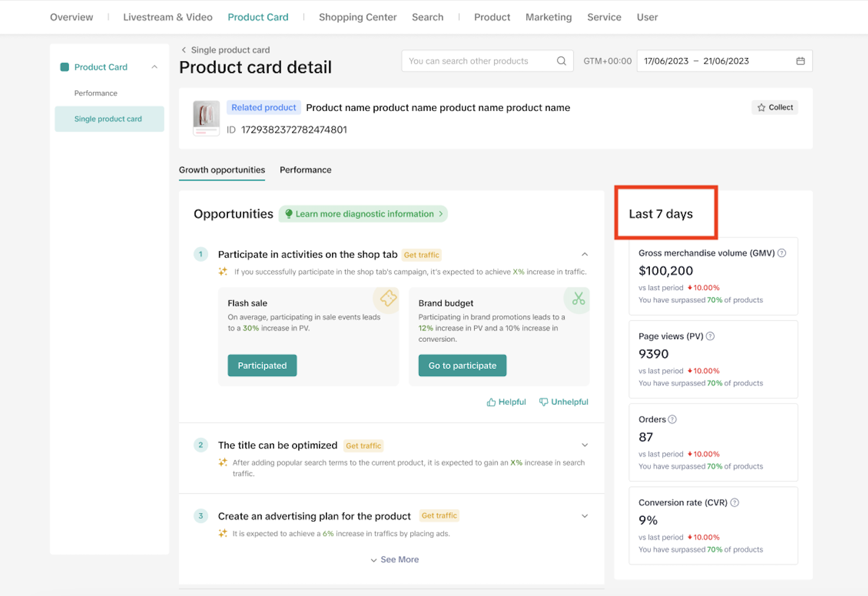Expand the title optimization opportunity

[585, 445]
